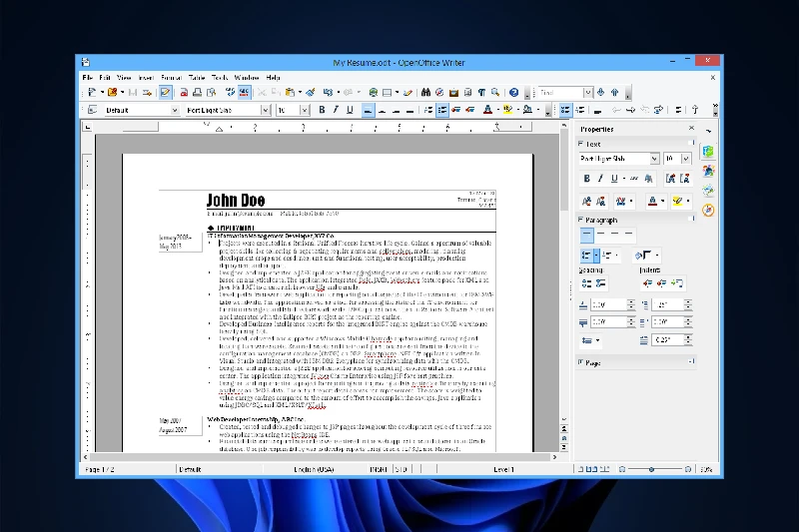Click the Format Paintbrush icon
799x532 pixels.
point(311,93)
